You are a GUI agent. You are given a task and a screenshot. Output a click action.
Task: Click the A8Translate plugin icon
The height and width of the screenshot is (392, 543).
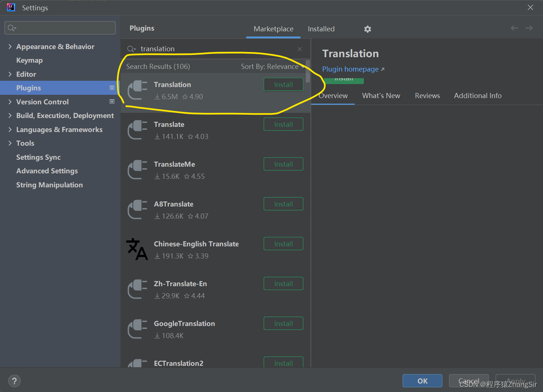(137, 210)
